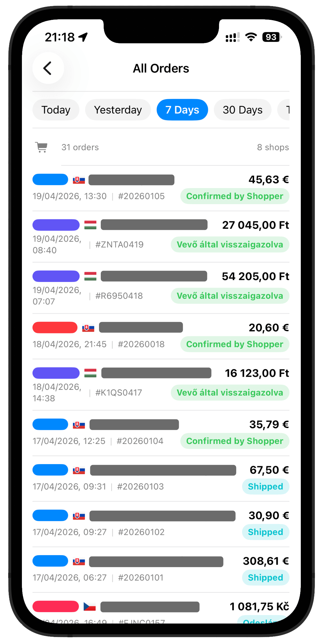330x644 pixels.
Task: Switch to the Yesterday filter
Action: [x=118, y=110]
